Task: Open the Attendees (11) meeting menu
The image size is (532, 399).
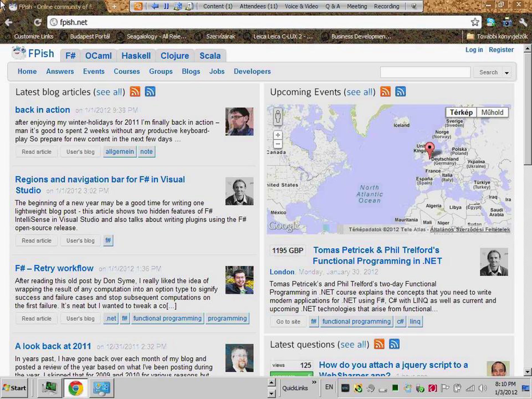Action: point(258,6)
